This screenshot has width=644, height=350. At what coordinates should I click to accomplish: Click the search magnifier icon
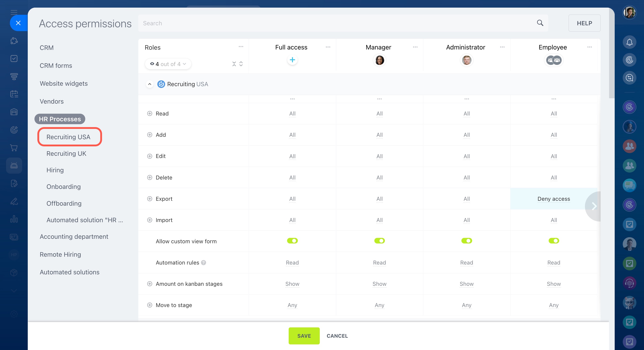(540, 23)
